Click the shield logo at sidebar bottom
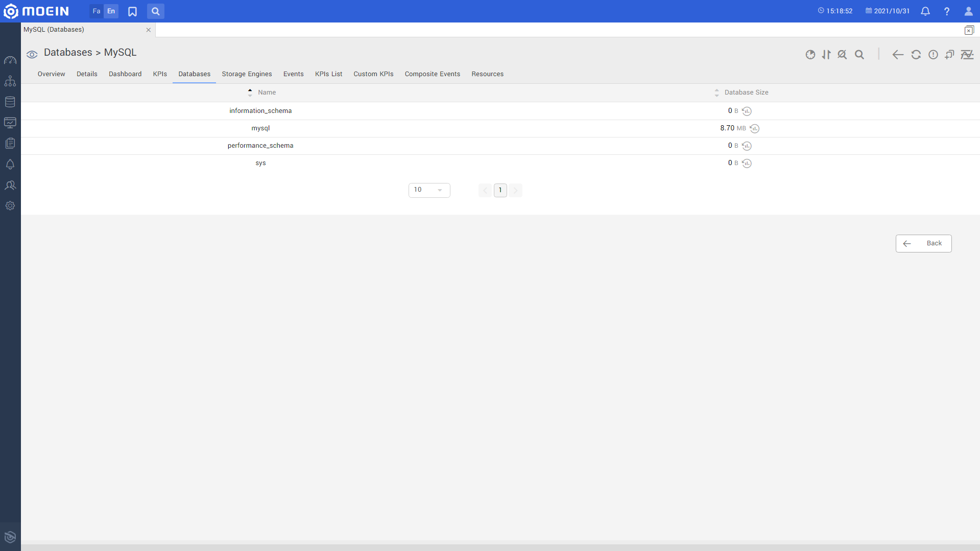The height and width of the screenshot is (551, 980). [x=10, y=537]
